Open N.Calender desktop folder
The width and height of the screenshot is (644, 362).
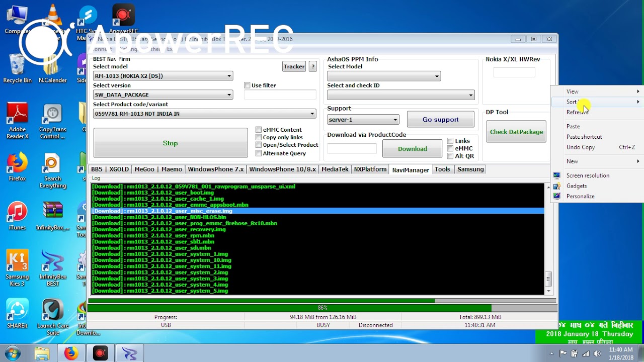pyautogui.click(x=53, y=69)
